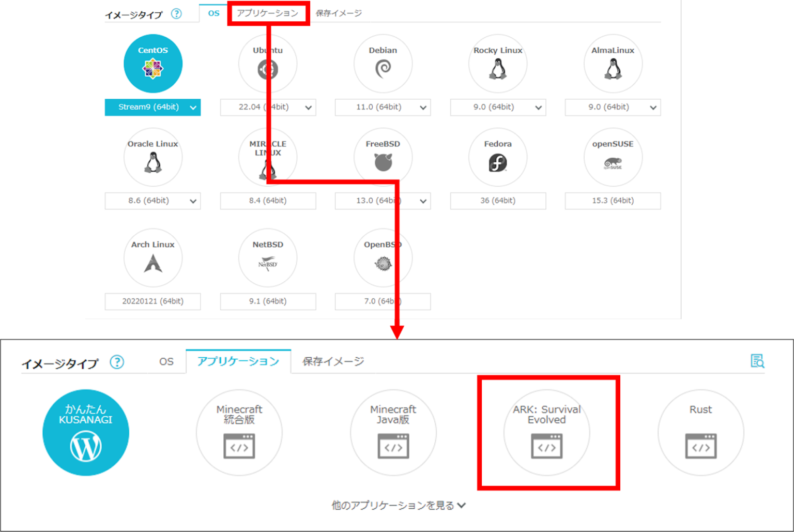This screenshot has height=532, width=794.
Task: Select the Rust game server image
Action: pyautogui.click(x=700, y=433)
